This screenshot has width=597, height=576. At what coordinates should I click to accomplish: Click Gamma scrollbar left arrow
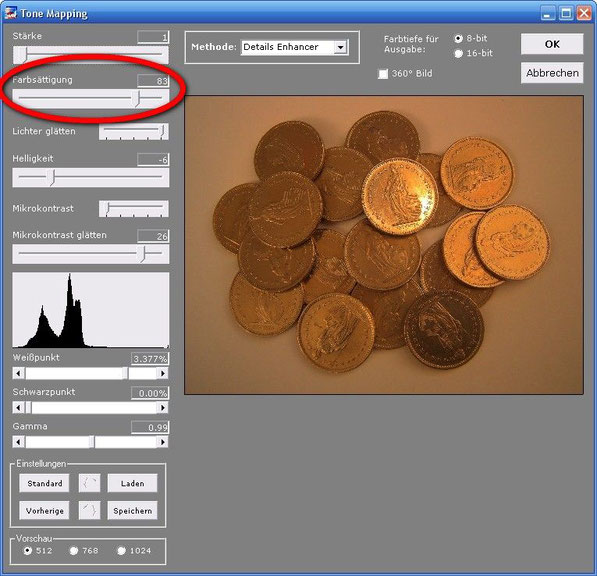click(x=18, y=442)
